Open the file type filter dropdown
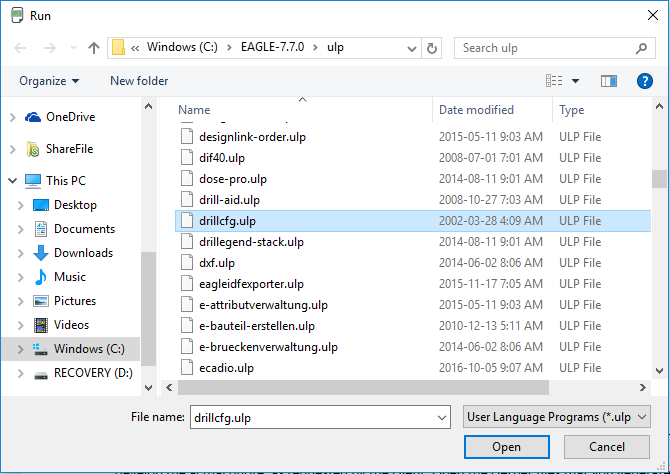This screenshot has width=670, height=474. tap(556, 416)
